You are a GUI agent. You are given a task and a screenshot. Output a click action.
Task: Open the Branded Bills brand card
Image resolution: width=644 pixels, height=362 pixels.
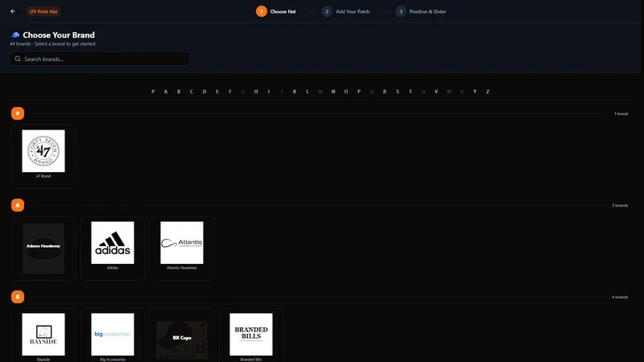[x=251, y=335]
